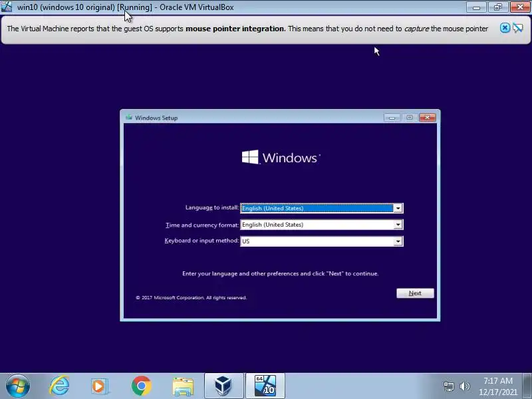Click the 'Windows Setup' title text

(156, 118)
